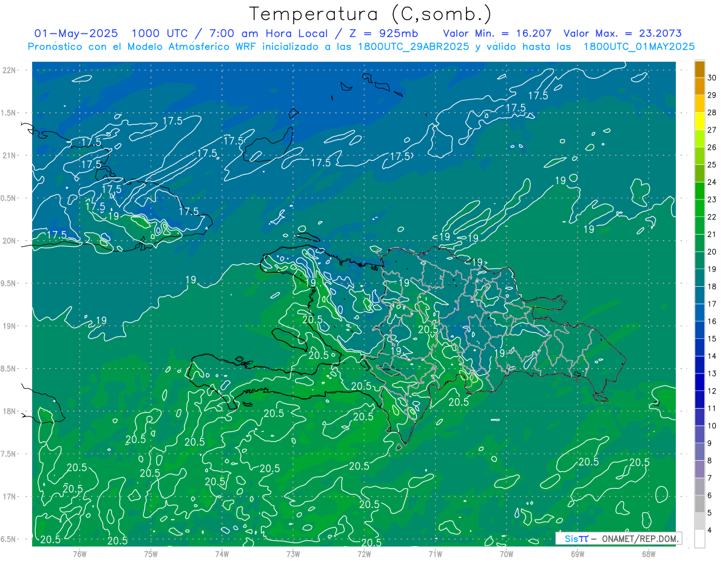Click the legend value "10"
Screen dimensions: 728x562
point(712,426)
